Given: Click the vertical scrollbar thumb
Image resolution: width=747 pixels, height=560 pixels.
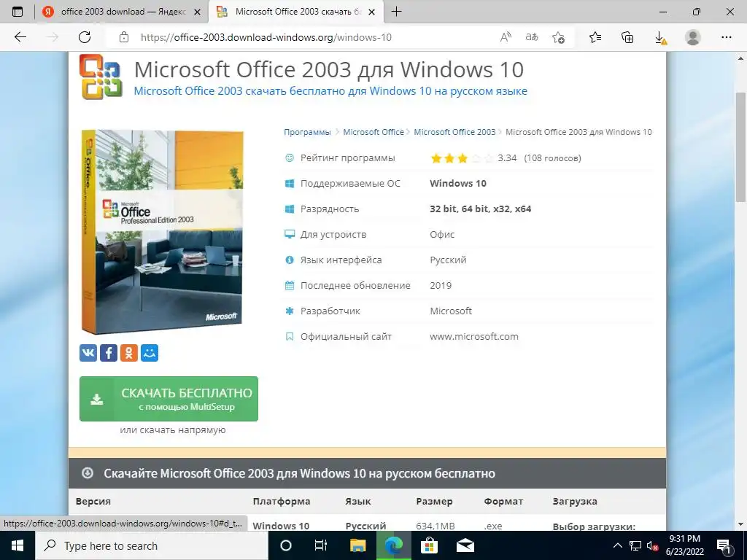Looking at the screenshot, I should [740, 147].
